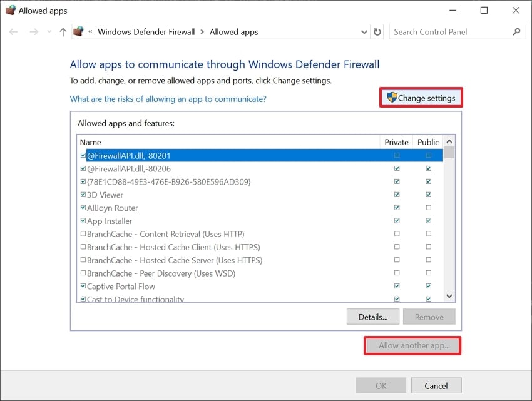Viewport: 532px width, 401px height.
Task: Click the Remove button
Action: coord(429,317)
